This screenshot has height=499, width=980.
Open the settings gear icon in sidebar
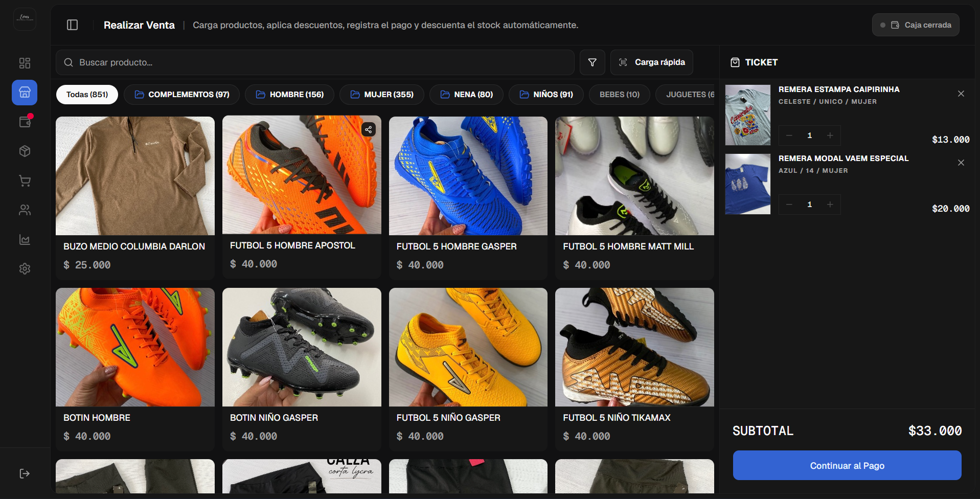pyautogui.click(x=25, y=269)
